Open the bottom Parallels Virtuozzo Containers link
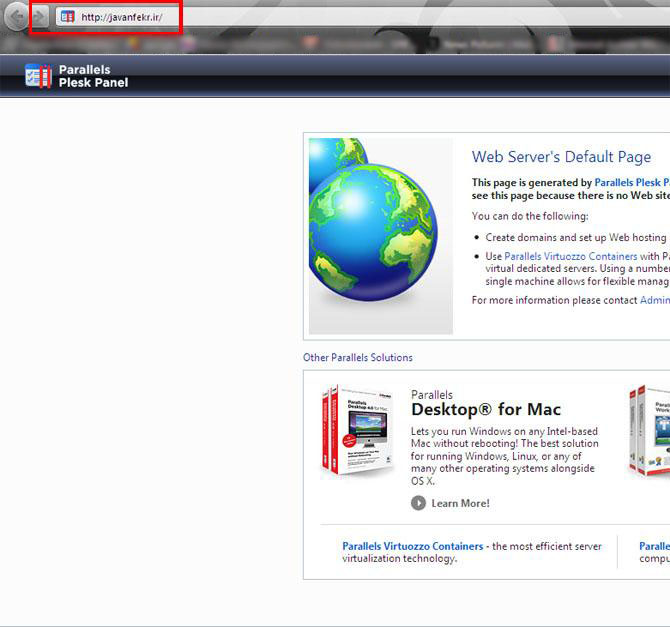This screenshot has height=627, width=670. pyautogui.click(x=413, y=546)
